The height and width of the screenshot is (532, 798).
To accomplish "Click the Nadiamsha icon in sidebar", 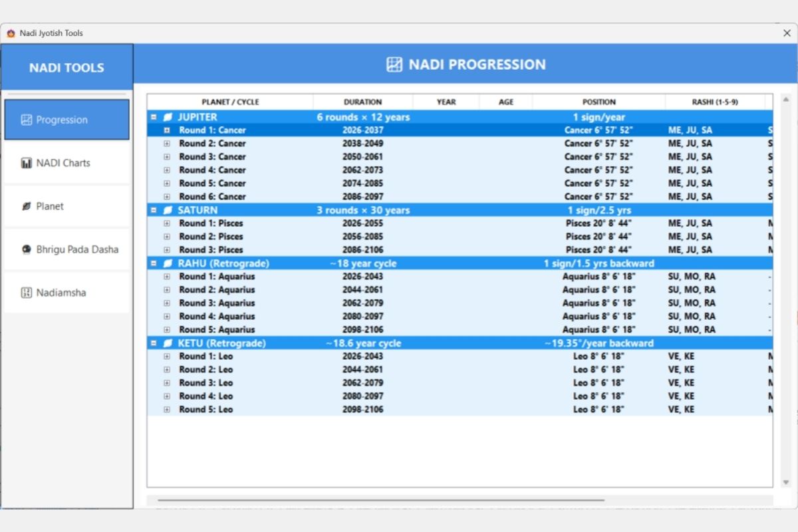I will coord(27,293).
